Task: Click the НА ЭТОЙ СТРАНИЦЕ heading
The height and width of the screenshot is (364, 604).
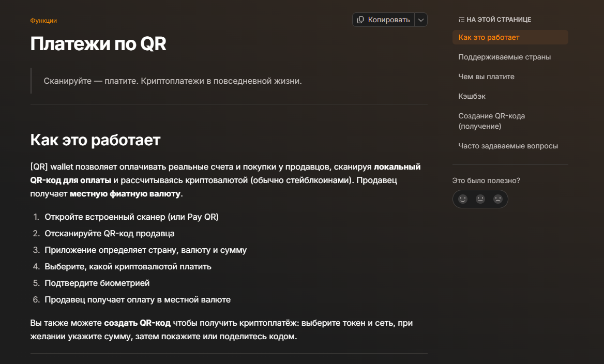Action: click(x=499, y=20)
